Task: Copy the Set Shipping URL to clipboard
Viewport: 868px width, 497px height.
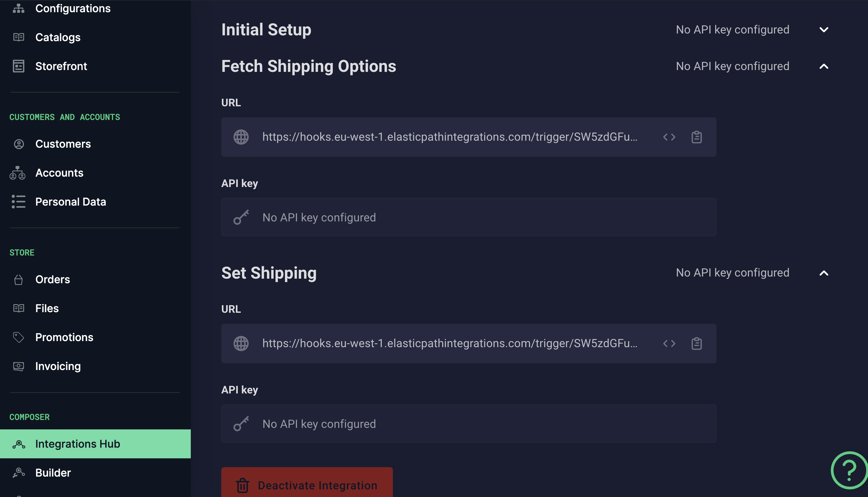Action: (696, 344)
